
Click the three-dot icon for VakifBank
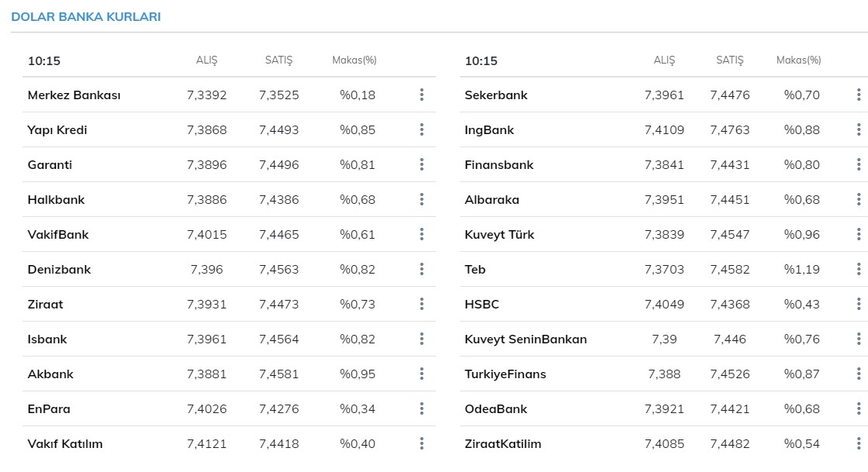(x=421, y=234)
